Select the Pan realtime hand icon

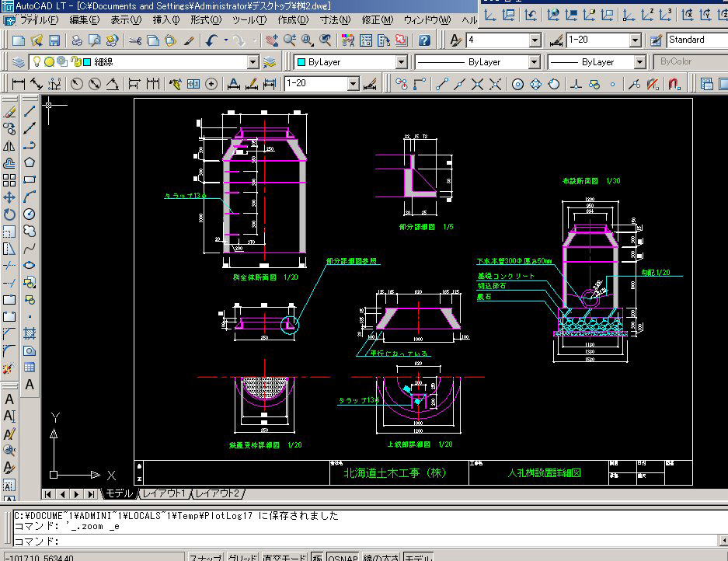[272, 41]
